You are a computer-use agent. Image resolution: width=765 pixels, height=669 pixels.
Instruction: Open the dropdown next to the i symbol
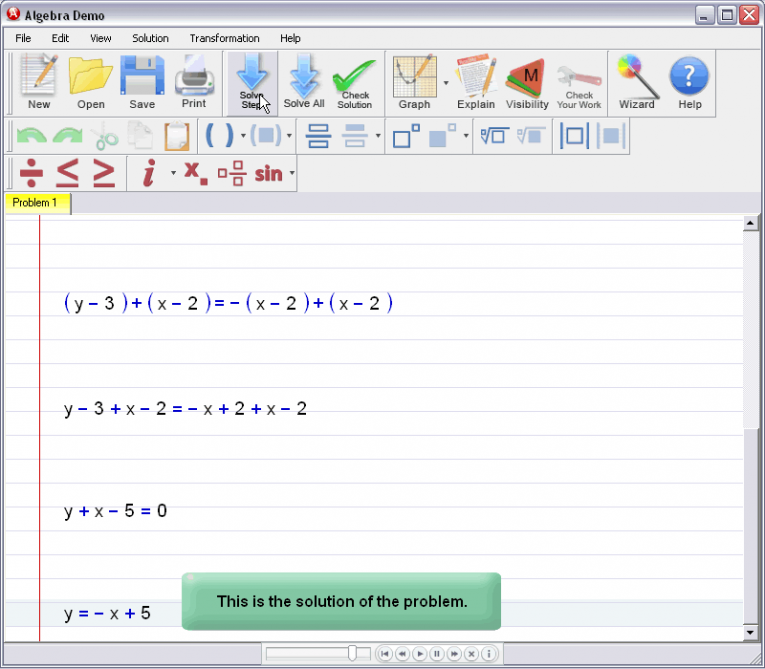(173, 173)
